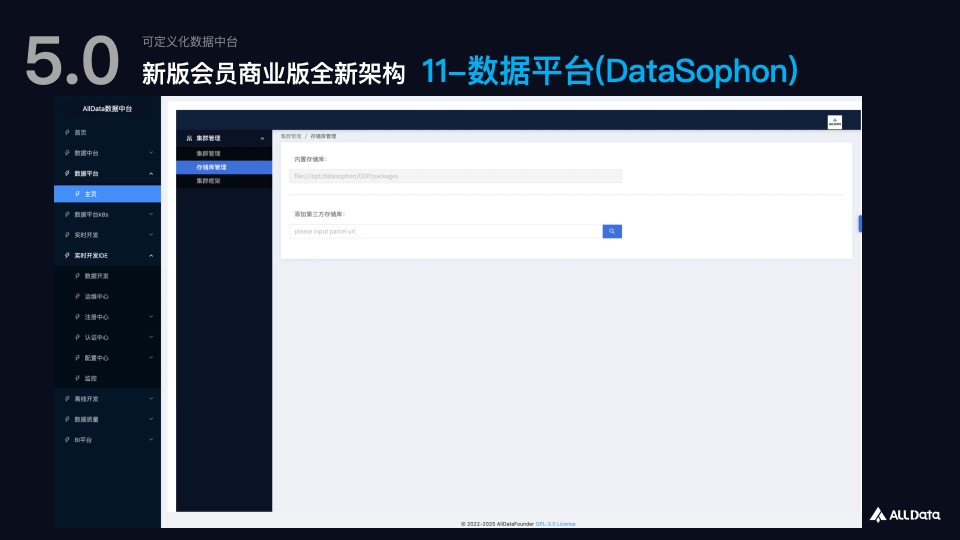Click the BI平台 menu label
This screenshot has width=960, height=540.
click(83, 440)
